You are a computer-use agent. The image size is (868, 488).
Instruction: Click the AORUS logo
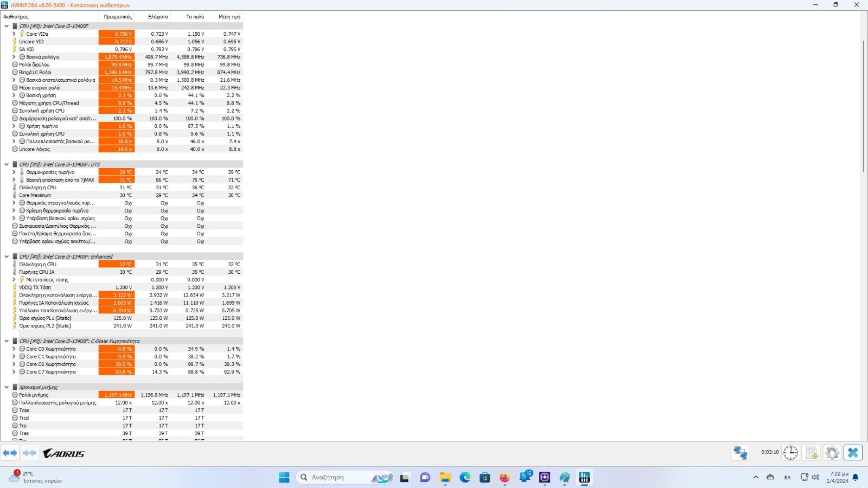63,453
